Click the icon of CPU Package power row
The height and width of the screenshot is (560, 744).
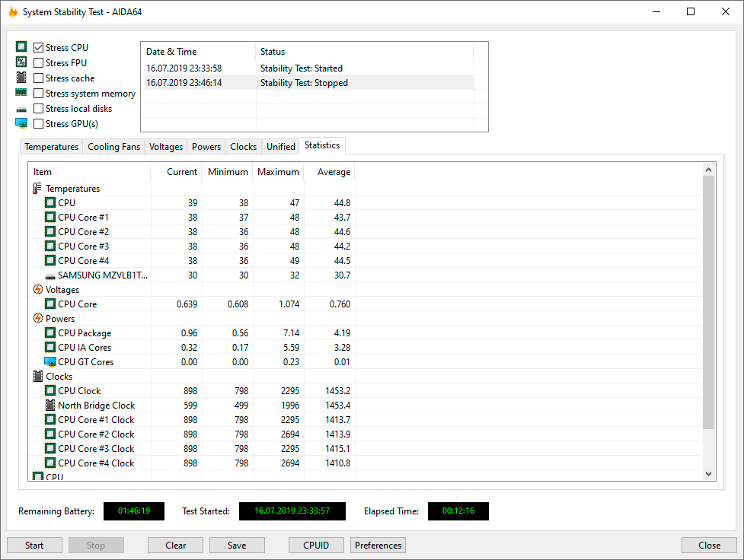point(50,332)
